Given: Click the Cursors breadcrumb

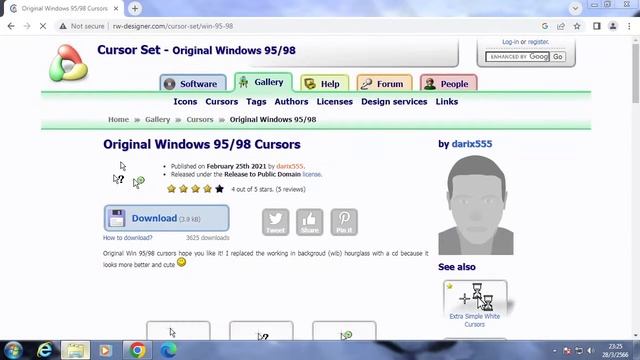Looking at the screenshot, I should 200,120.
